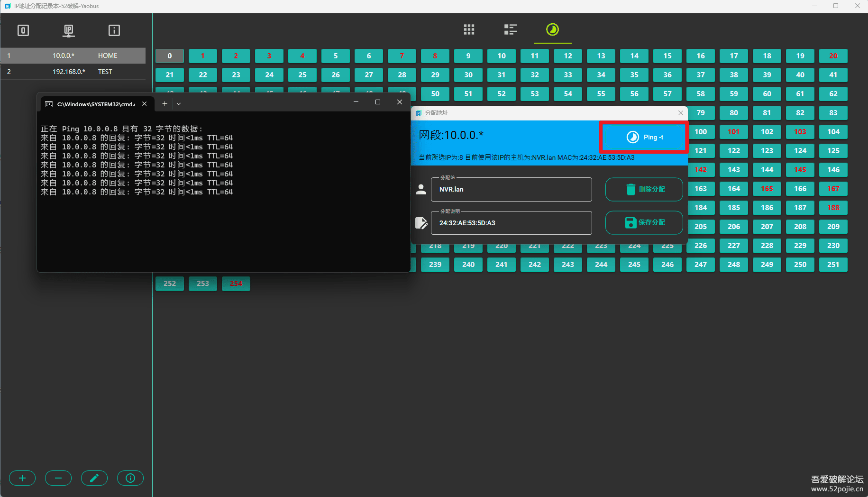The width and height of the screenshot is (868, 497).
Task: Switch to the grid view tab
Action: 469,30
